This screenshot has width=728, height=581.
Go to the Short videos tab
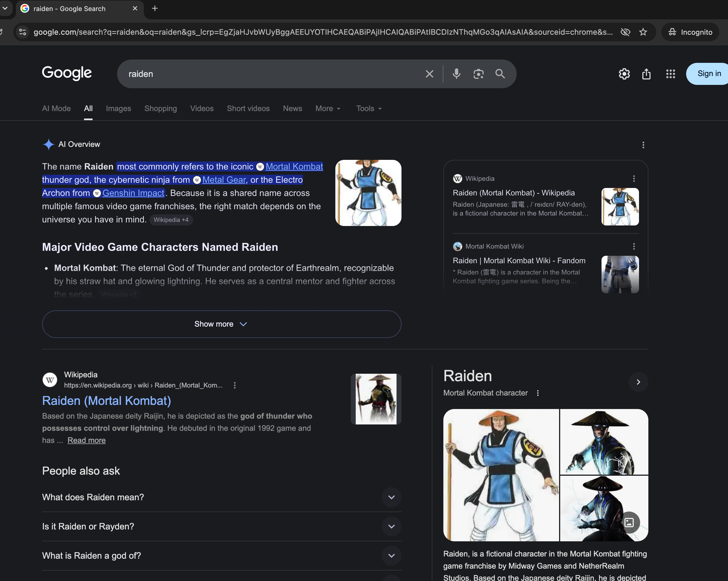tap(248, 109)
